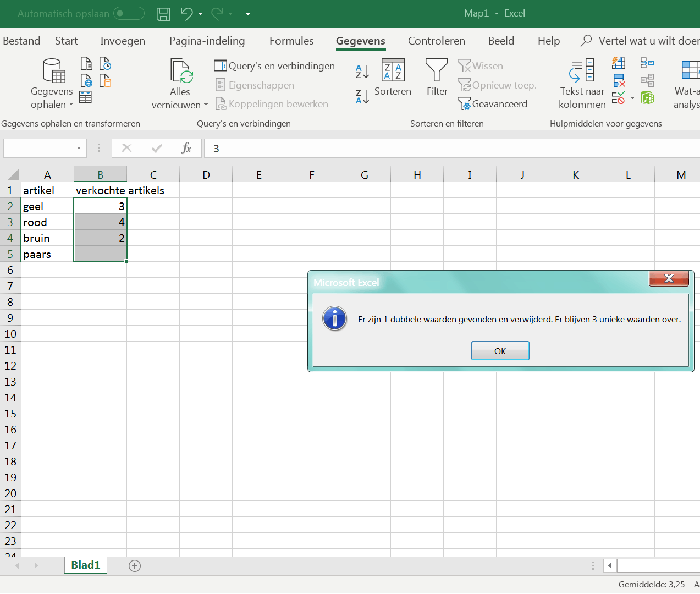Click the formula bar showing 3
700x594 pixels.
[x=452, y=148]
